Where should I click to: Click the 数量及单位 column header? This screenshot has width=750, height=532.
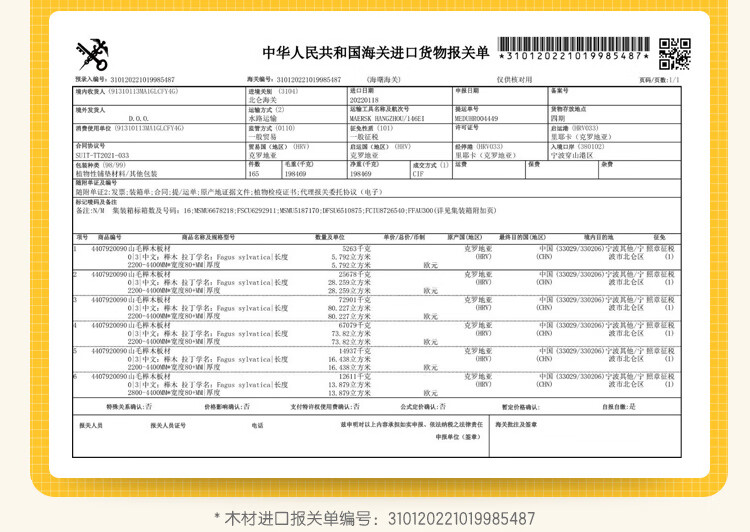(x=330, y=237)
